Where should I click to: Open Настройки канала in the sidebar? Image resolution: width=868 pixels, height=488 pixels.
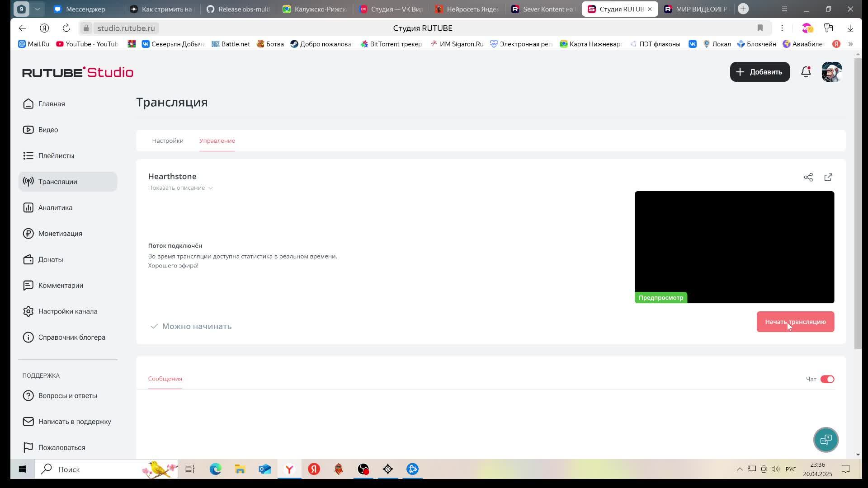pyautogui.click(x=67, y=311)
